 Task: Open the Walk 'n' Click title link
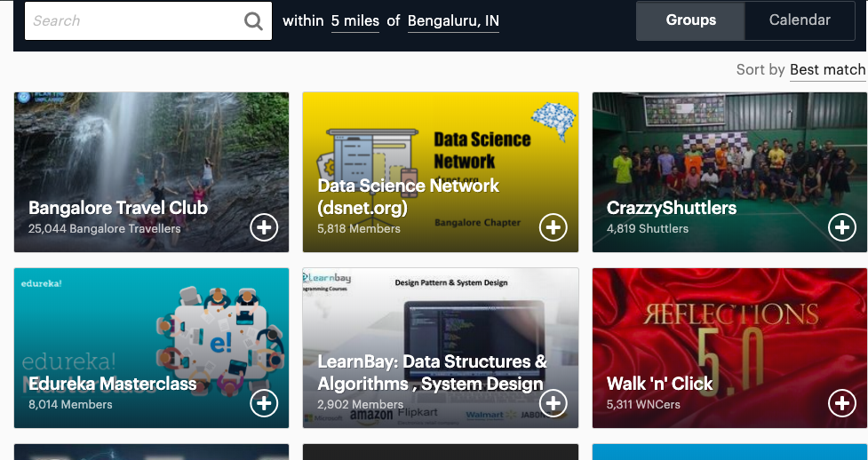tap(660, 384)
